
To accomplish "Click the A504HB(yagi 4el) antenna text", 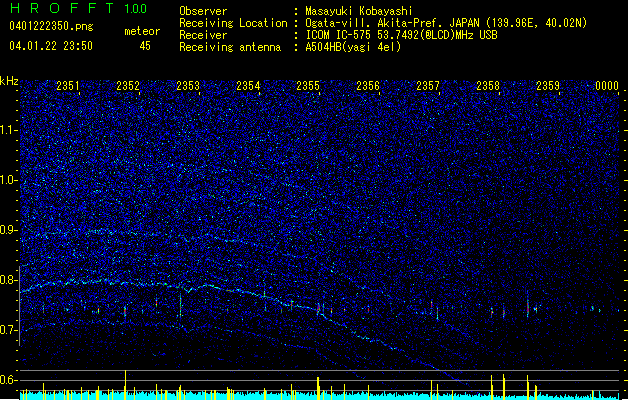I will tap(353, 47).
